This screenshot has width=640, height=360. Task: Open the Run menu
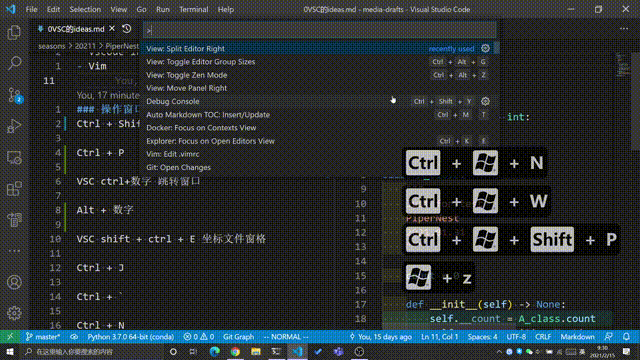tap(162, 9)
